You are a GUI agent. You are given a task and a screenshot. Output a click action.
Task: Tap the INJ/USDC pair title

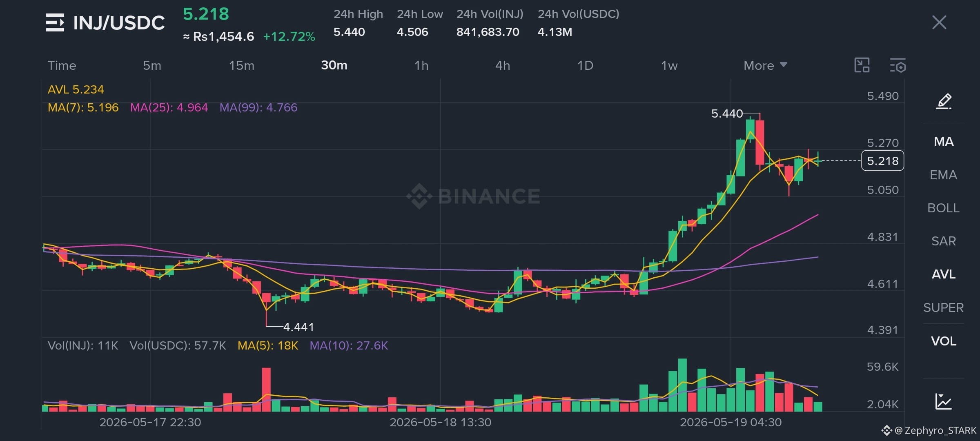click(119, 23)
